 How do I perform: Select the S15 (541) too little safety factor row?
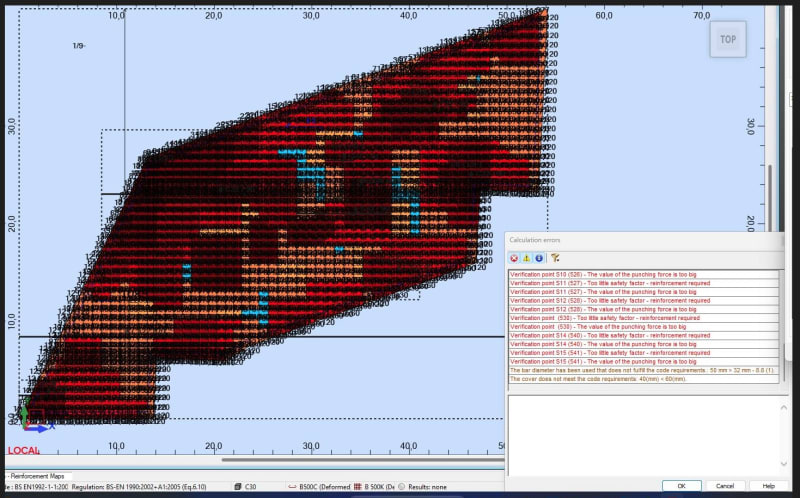click(644, 353)
